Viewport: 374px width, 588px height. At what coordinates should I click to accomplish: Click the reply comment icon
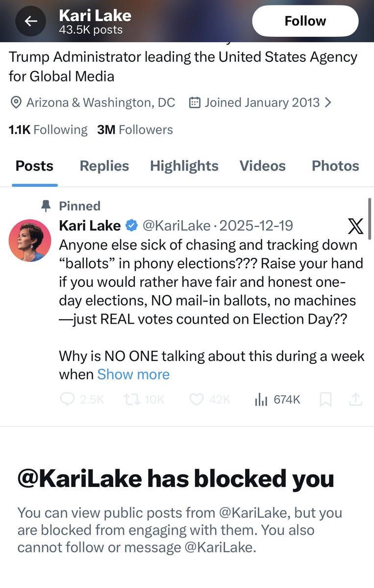[67, 400]
